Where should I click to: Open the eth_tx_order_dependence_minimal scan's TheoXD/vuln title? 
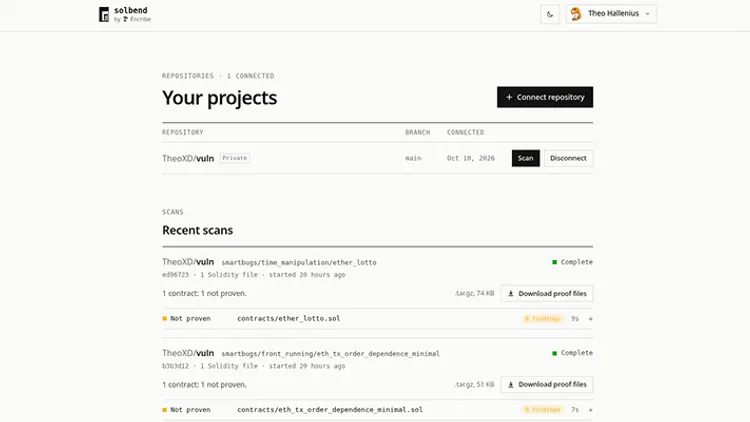188,353
